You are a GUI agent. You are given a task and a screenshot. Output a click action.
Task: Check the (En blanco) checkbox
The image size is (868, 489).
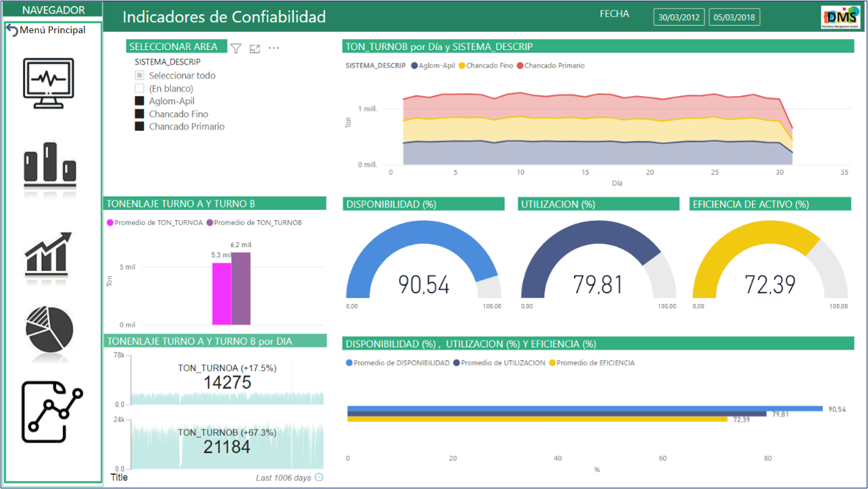tap(139, 88)
